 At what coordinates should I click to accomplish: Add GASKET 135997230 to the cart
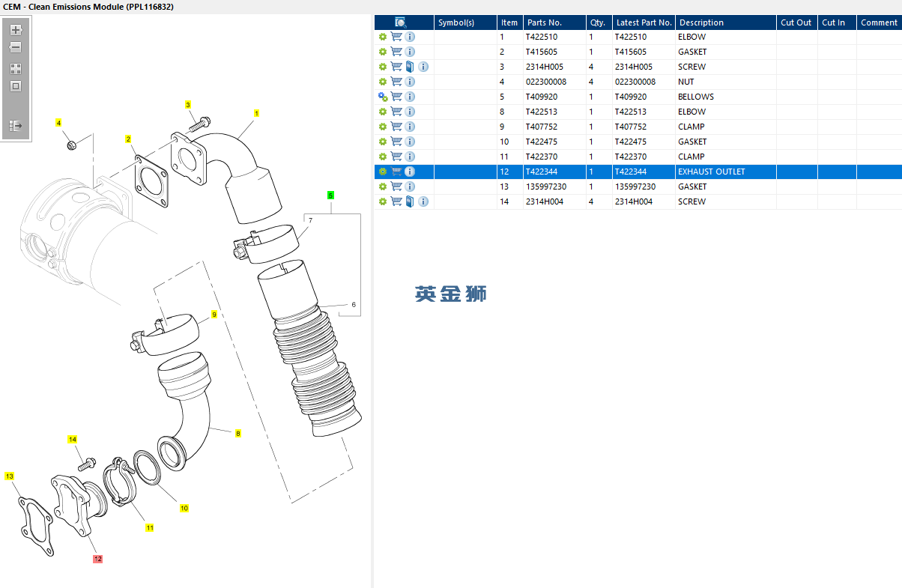click(396, 187)
